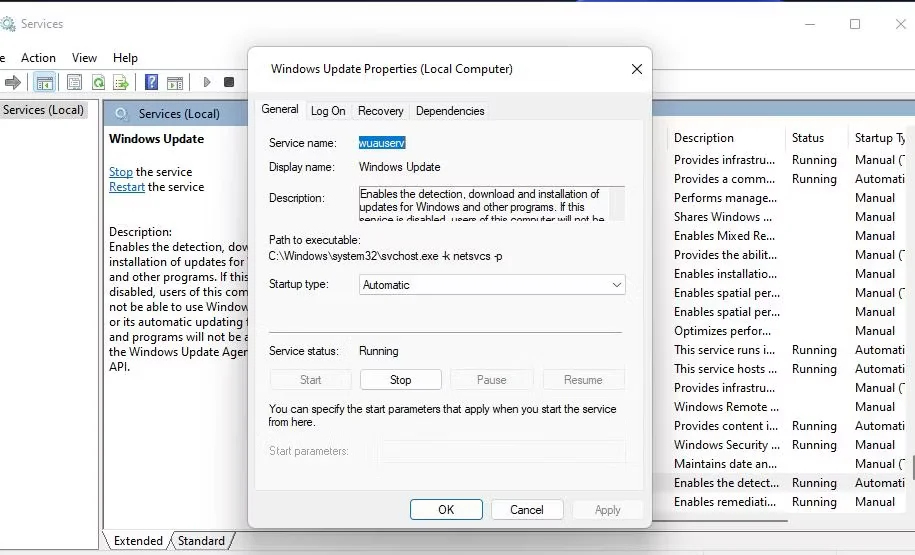915x555 pixels.
Task: Toggle Show/Hide Action Pane toolbar icon
Action: [174, 82]
